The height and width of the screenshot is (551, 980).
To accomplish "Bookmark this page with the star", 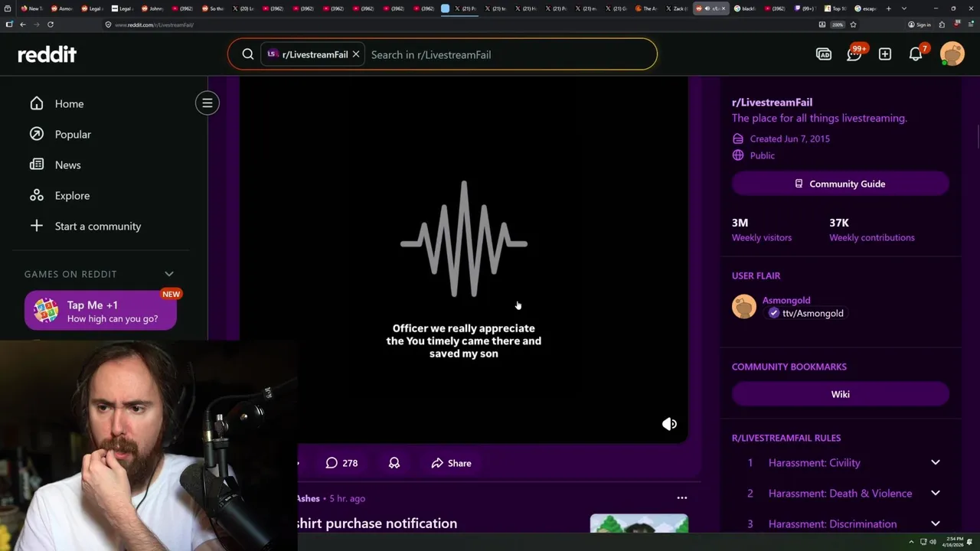I will 853,24.
